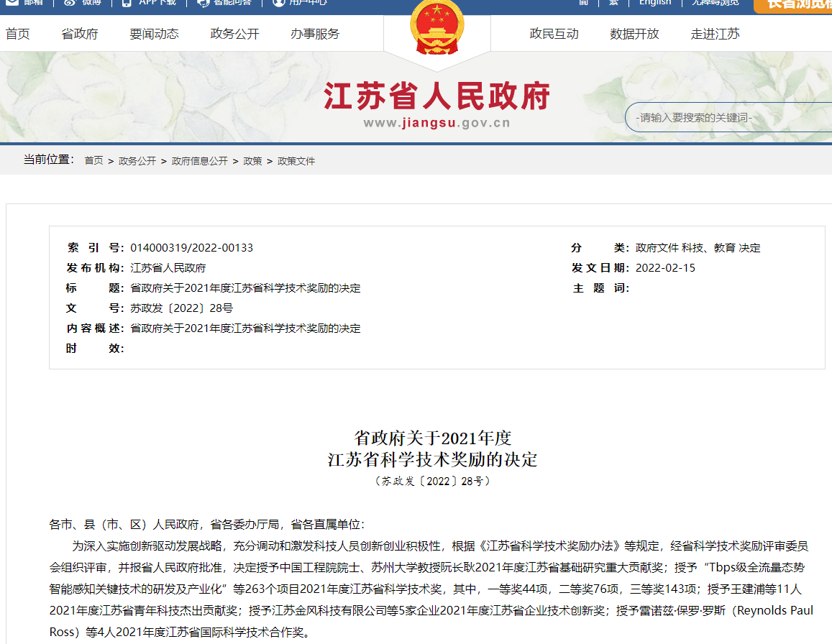
Task: Click the Weibo icon
Action: click(70, 3)
